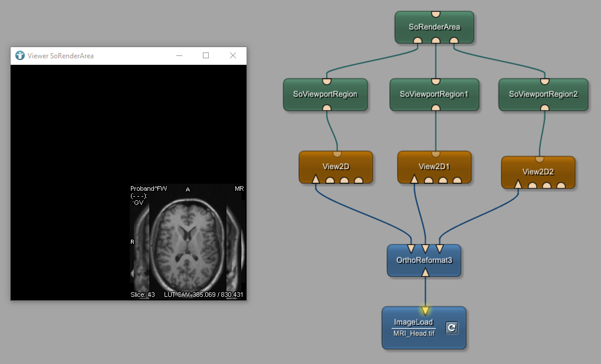
Task: Click the triangle input connector of View2D
Action: click(x=316, y=180)
